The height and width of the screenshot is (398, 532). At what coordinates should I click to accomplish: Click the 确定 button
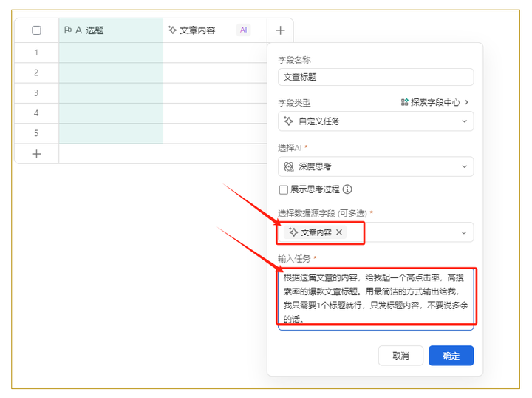451,356
